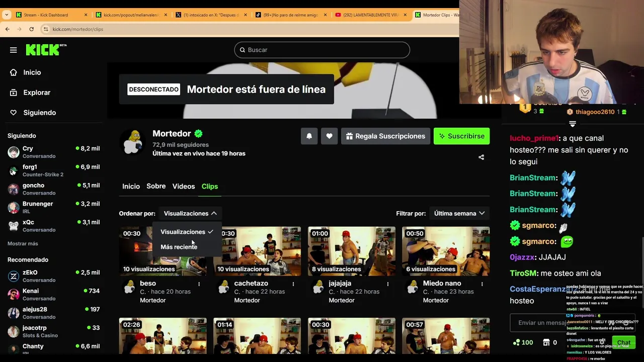Reload the page with refresh icon

(31, 29)
